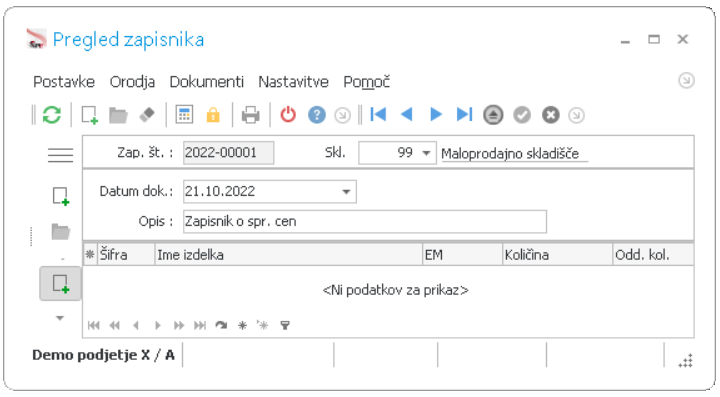Image resolution: width=720 pixels, height=397 pixels.
Task: Click menu bar overflow circle arrow
Action: (x=686, y=81)
